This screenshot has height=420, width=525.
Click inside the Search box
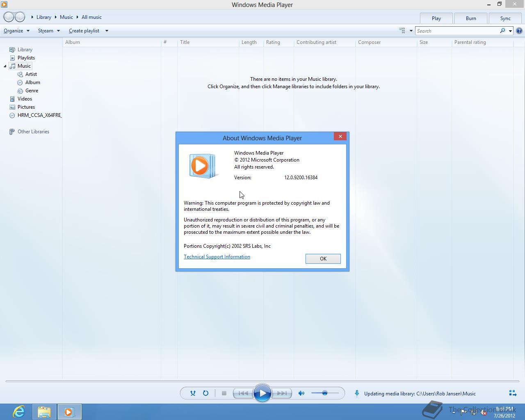(x=457, y=31)
